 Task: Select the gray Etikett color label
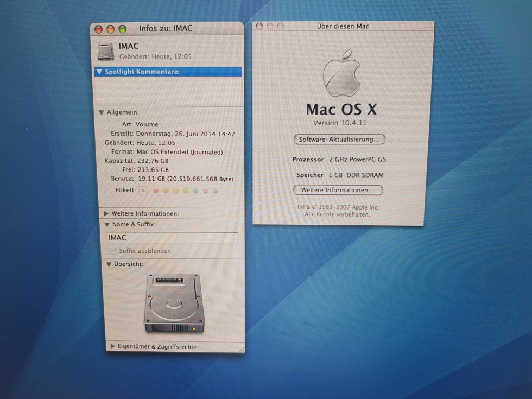point(215,191)
